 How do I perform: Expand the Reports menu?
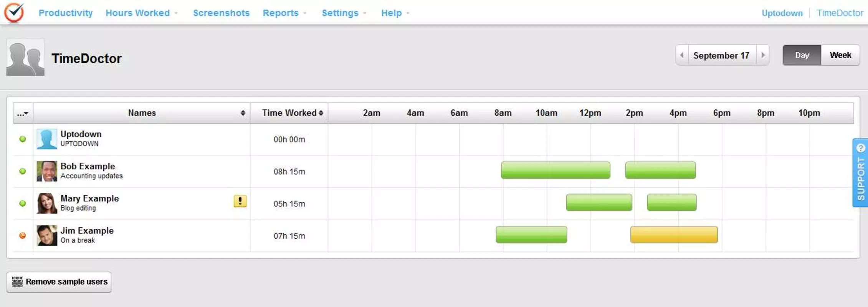[284, 13]
